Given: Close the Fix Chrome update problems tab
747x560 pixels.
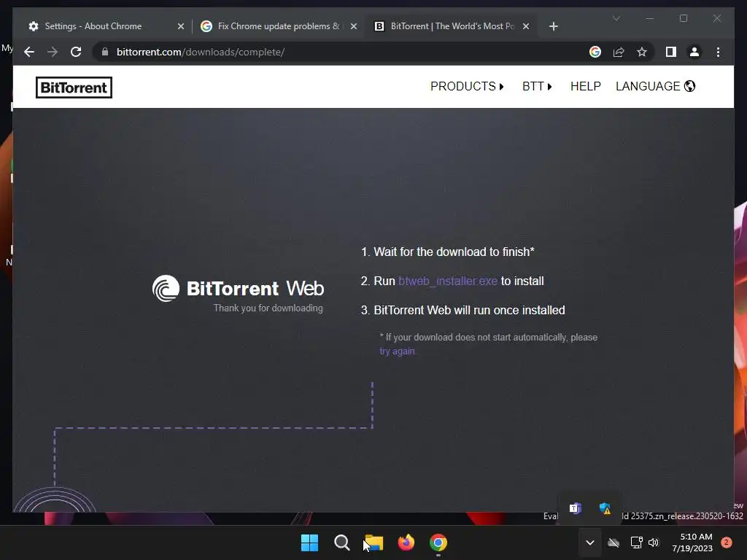Looking at the screenshot, I should pos(354,26).
